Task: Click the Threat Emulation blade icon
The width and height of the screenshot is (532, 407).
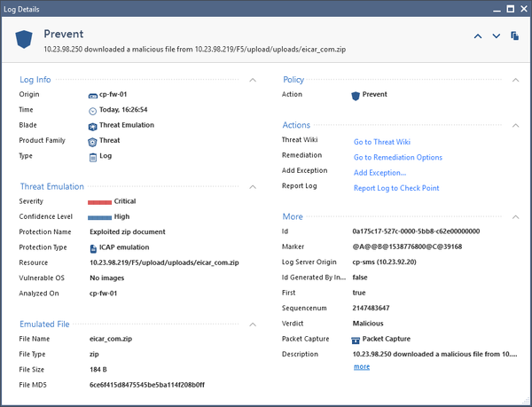Action: pos(92,126)
